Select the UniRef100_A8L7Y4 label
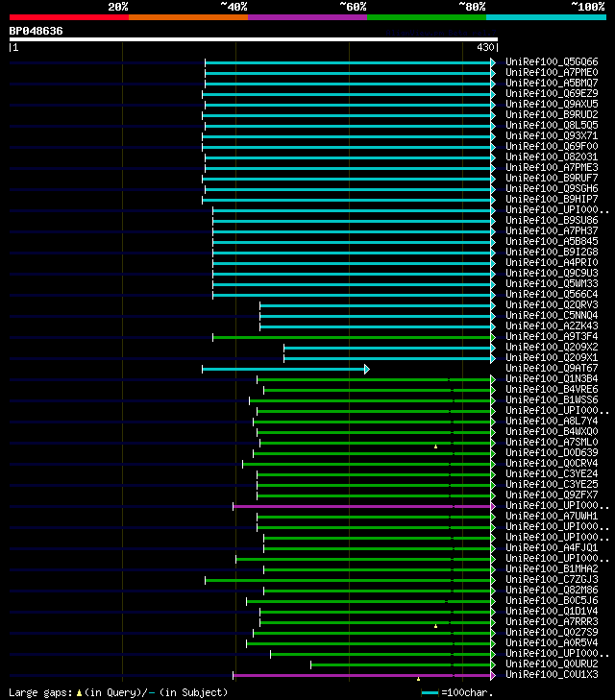The width and height of the screenshot is (615, 700). tap(552, 421)
